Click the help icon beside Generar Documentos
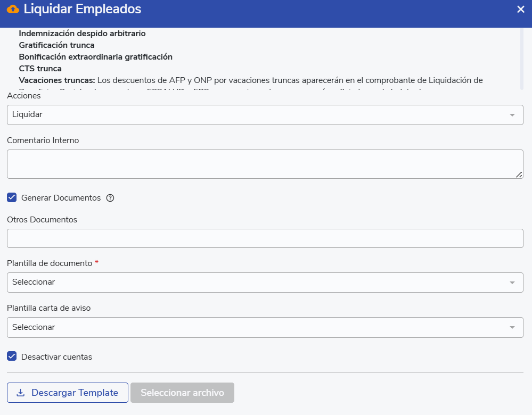Viewport: 532px width, 415px height. click(110, 198)
